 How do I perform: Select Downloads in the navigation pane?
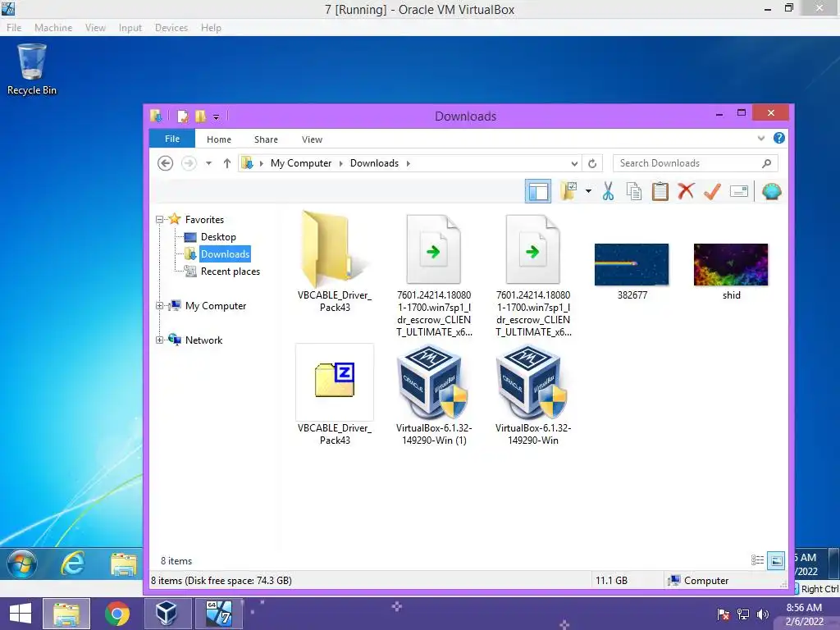pos(225,254)
